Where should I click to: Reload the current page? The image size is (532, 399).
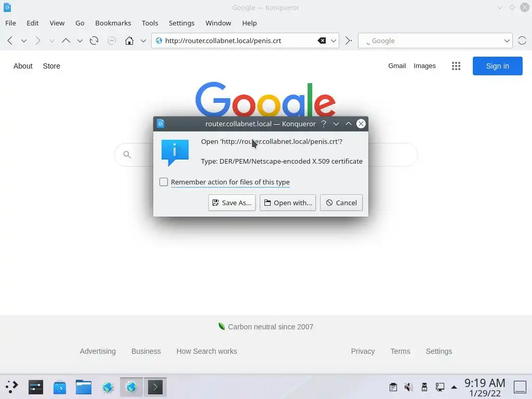[x=94, y=41]
